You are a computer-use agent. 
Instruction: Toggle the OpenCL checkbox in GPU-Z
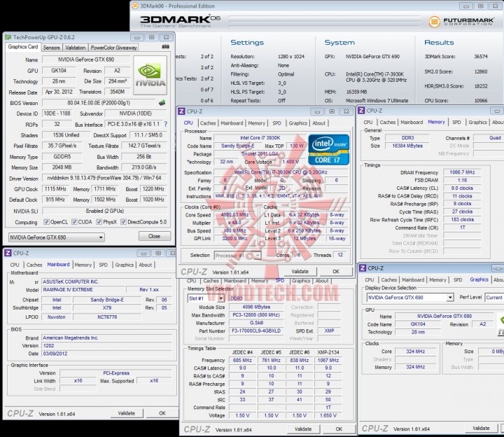click(x=47, y=222)
